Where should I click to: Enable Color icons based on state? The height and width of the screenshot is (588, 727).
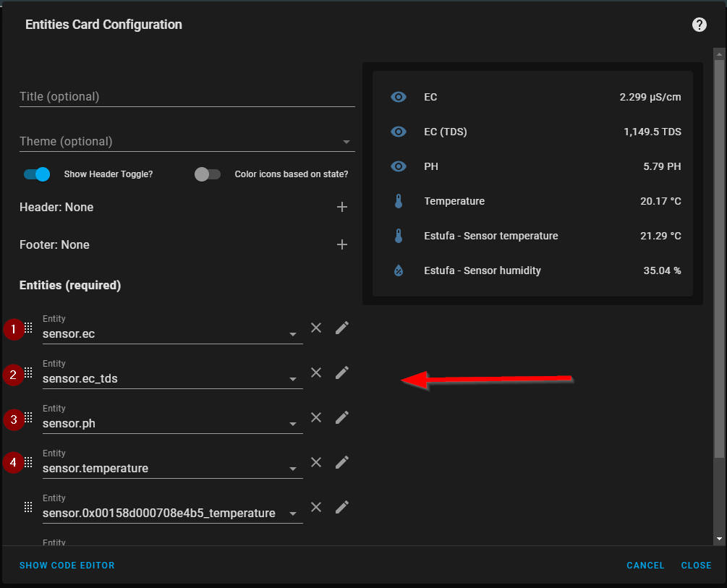pyautogui.click(x=208, y=174)
